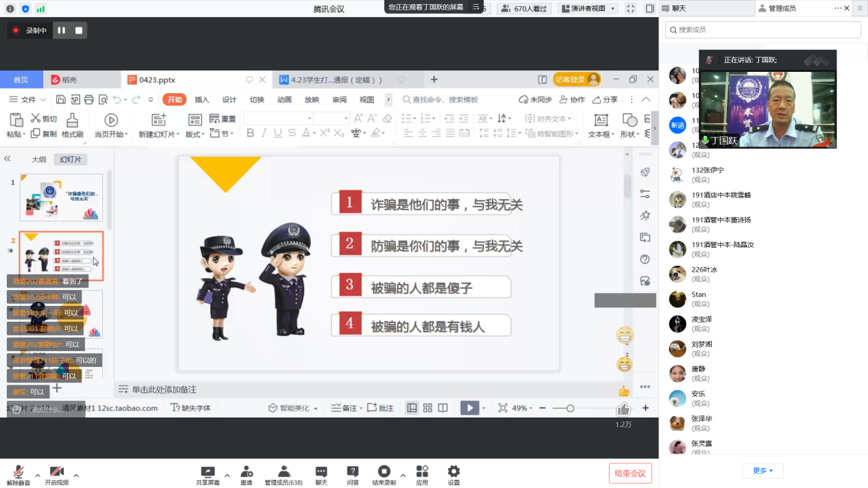Switch to the 插入 ribbon tab
Image resolution: width=868 pixels, height=488 pixels.
coord(202,99)
